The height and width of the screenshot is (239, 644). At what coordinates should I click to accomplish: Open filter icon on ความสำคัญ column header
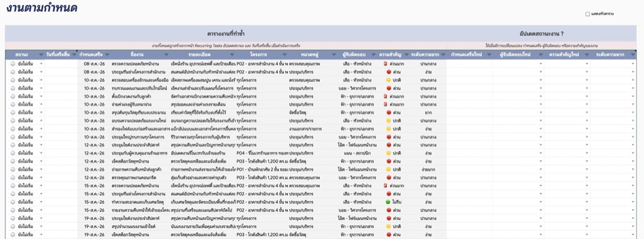[x=405, y=55]
